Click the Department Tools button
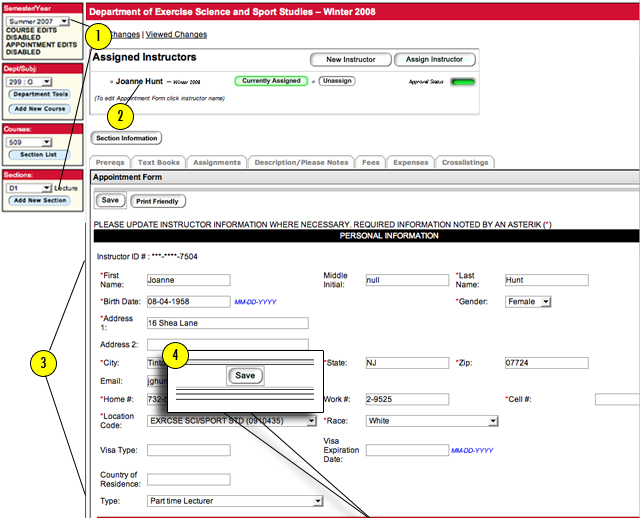 [40, 94]
